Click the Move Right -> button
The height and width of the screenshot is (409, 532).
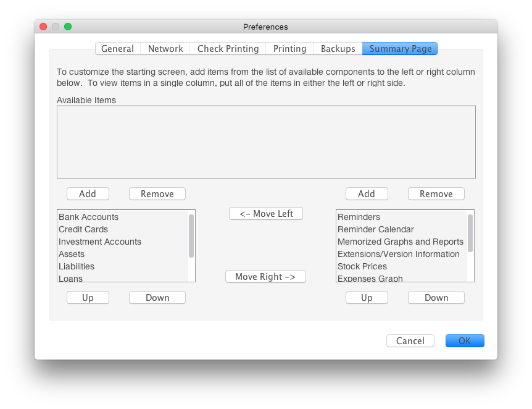point(265,277)
